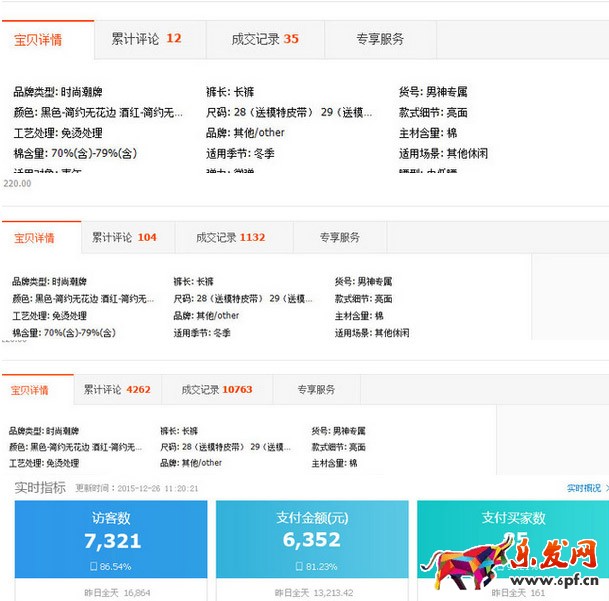The height and width of the screenshot is (601, 609).
Task: Click 宝贝详情 tab beside 累计评论 12
Action: click(38, 40)
